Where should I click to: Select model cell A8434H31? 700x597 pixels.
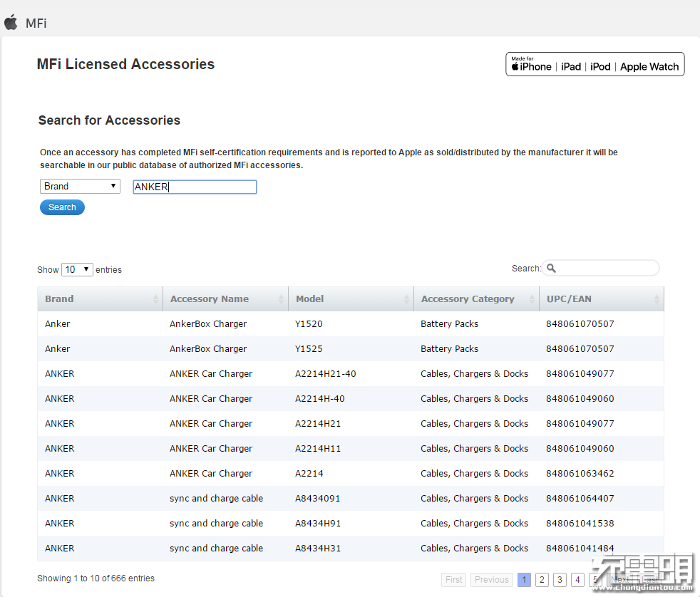point(318,549)
